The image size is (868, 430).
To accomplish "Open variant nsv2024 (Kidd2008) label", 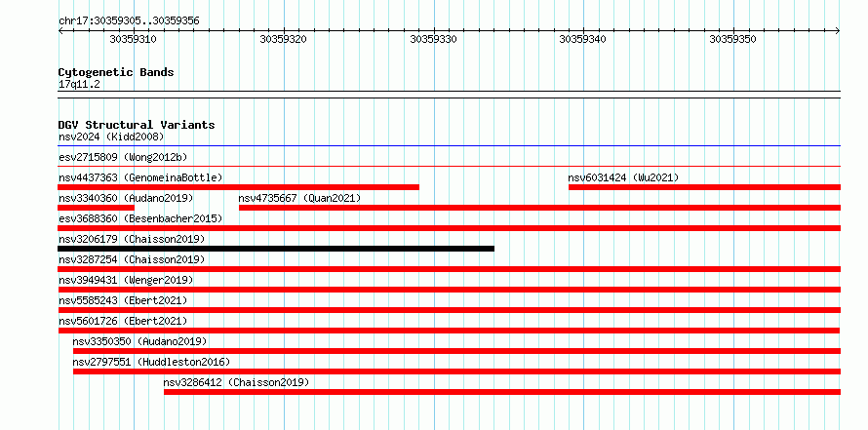I will coord(111,137).
